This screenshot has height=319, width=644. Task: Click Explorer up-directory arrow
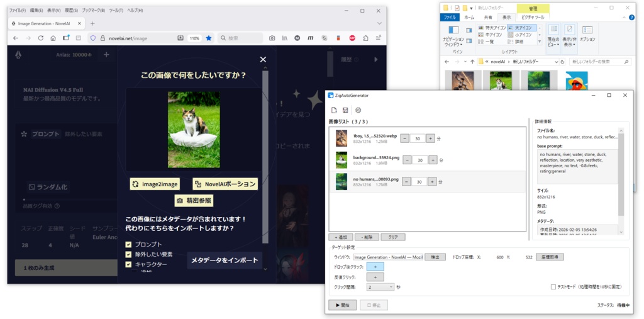473,62
